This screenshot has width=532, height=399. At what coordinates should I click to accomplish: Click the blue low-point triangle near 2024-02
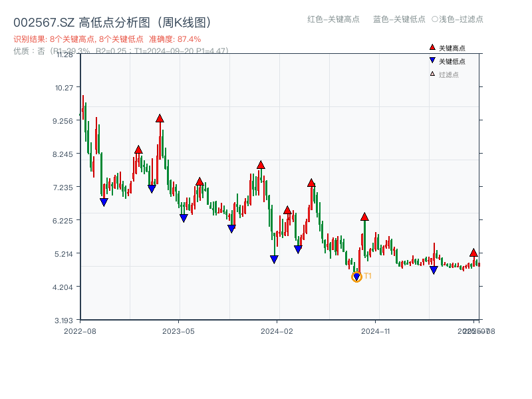pyautogui.click(x=274, y=259)
